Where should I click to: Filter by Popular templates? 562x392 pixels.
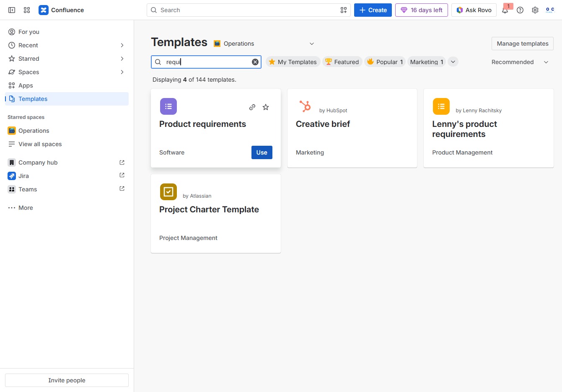(x=385, y=62)
